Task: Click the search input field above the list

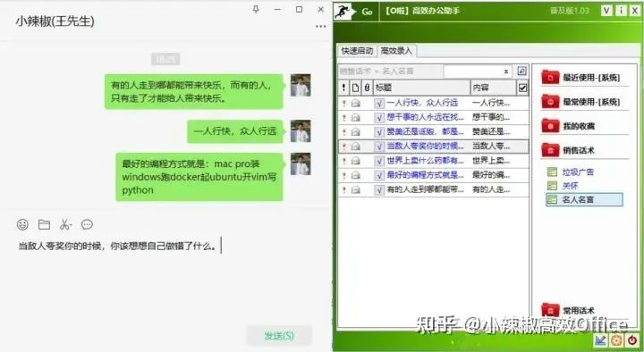Action: (478, 71)
